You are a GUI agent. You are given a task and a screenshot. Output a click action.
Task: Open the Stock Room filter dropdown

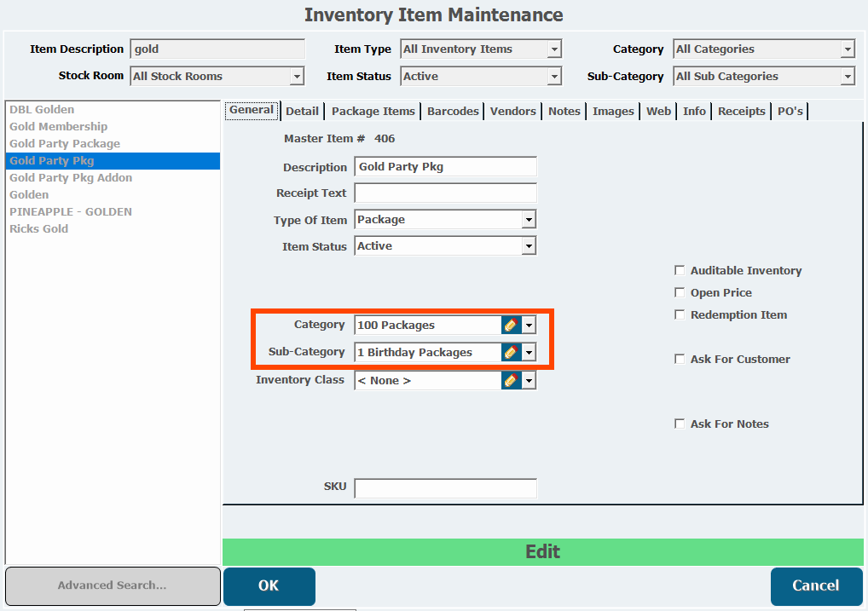click(x=297, y=77)
